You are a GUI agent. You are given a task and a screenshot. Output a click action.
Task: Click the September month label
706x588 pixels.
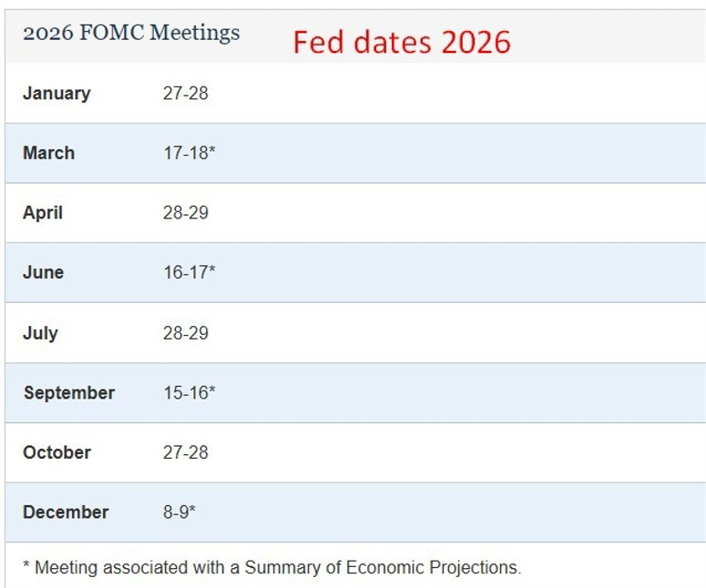(x=69, y=392)
